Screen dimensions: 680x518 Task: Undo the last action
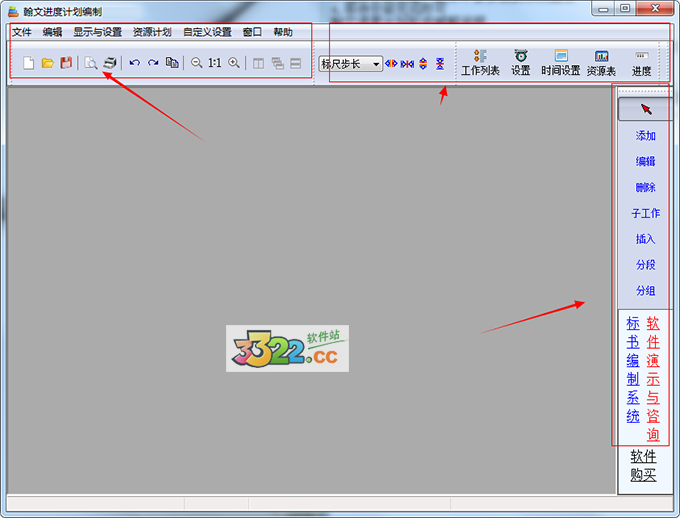point(134,63)
